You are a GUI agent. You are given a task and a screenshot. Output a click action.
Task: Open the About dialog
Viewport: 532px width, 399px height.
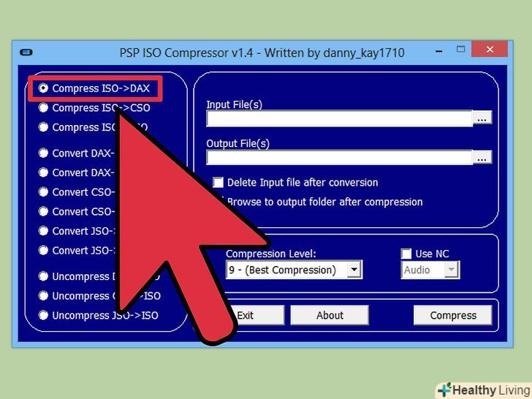[330, 315]
